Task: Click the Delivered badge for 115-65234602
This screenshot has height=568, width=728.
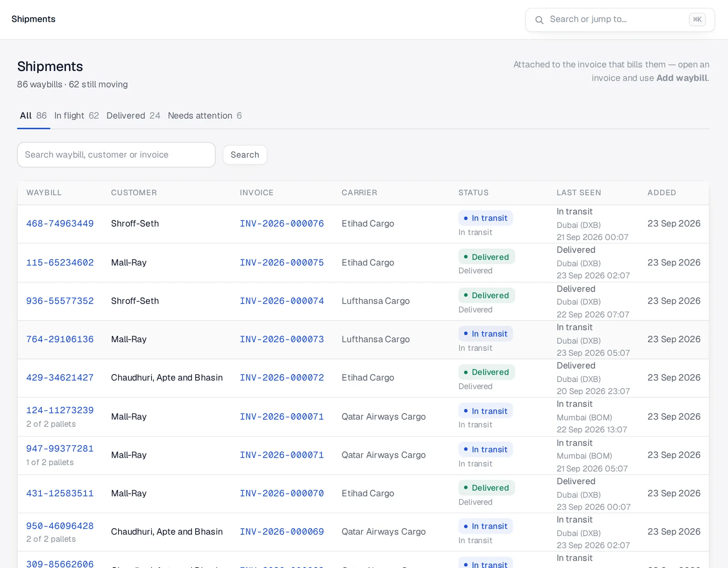Action: (x=486, y=257)
